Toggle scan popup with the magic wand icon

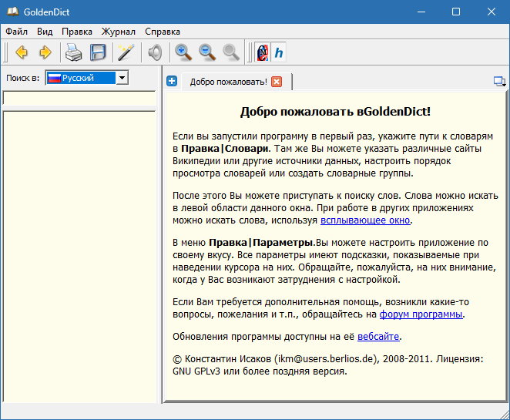pyautogui.click(x=126, y=52)
